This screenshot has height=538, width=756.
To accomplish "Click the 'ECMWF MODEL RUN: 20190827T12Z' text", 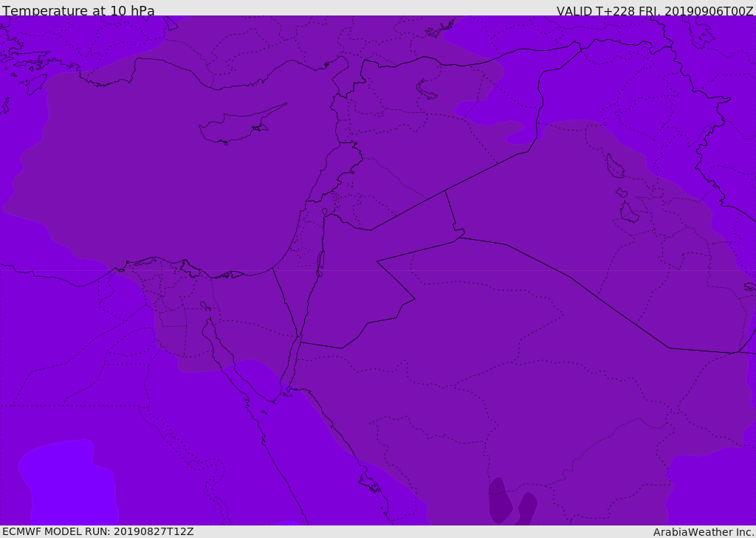I will point(98,532).
